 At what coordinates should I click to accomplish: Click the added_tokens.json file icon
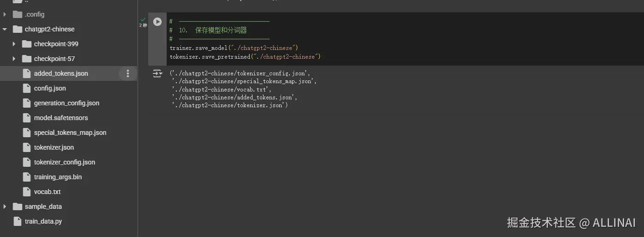[26, 73]
